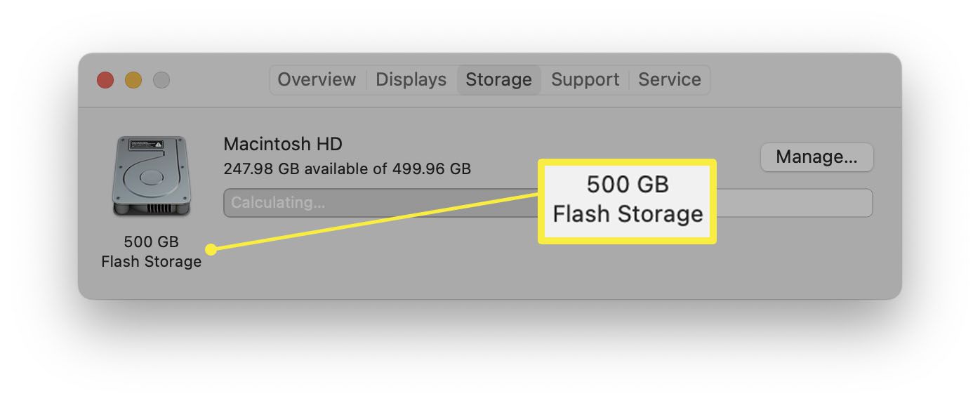The image size is (980, 403).
Task: Minimize the window using the yellow button
Action: pos(133,80)
